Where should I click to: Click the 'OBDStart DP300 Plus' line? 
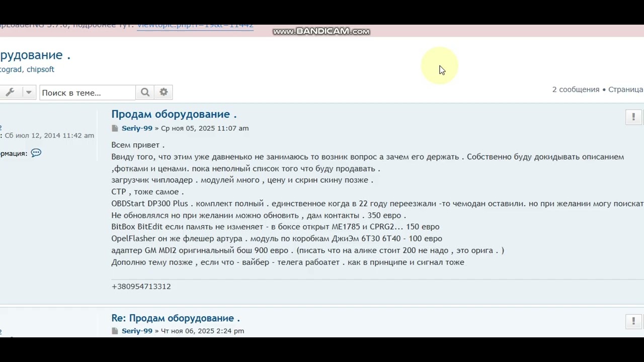click(377, 204)
